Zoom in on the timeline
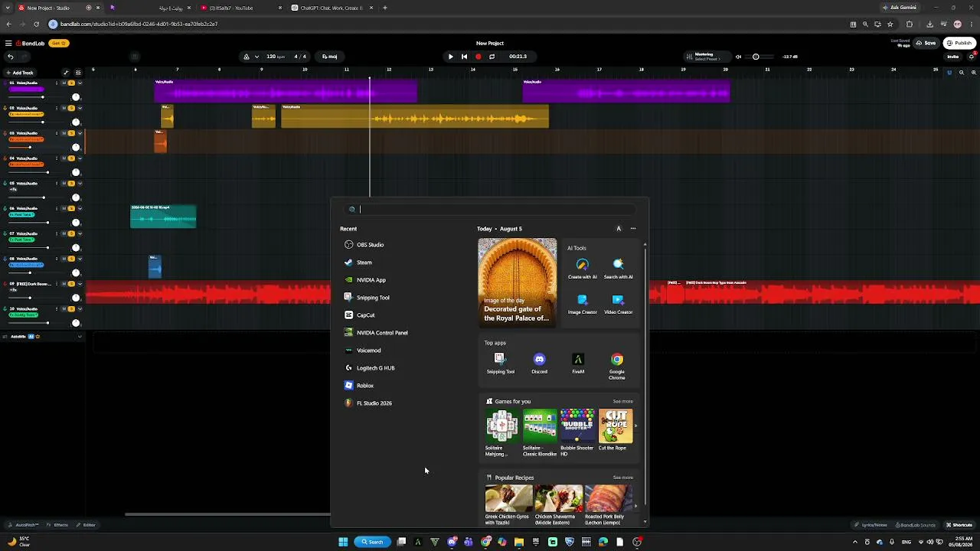Screen dimensions: 980x551 (972, 73)
